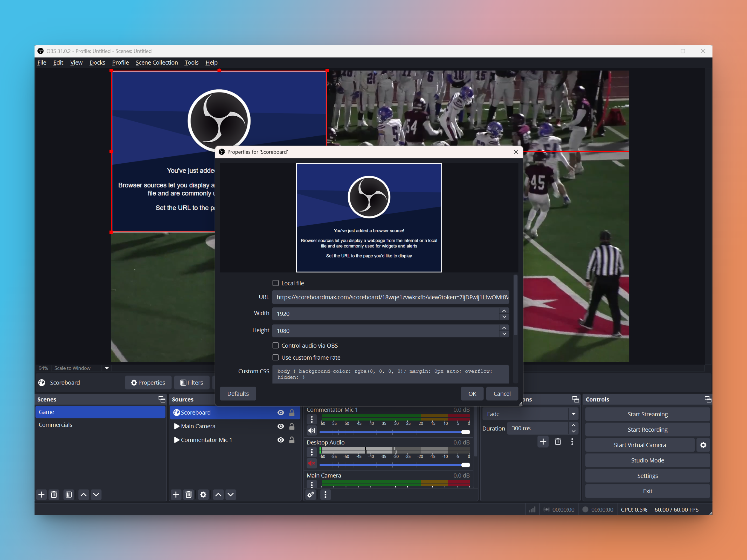747x560 pixels.
Task: Open the Tools menu
Action: 191,62
